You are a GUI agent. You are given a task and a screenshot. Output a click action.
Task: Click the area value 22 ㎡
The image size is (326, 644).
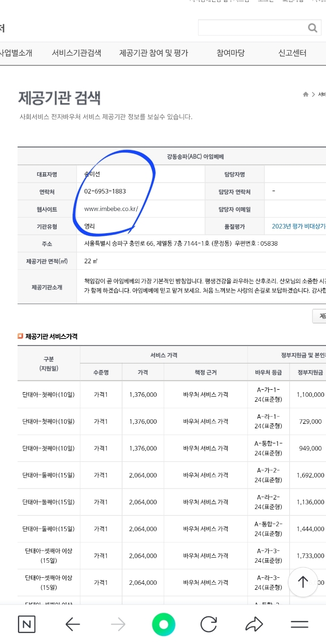pos(91,261)
